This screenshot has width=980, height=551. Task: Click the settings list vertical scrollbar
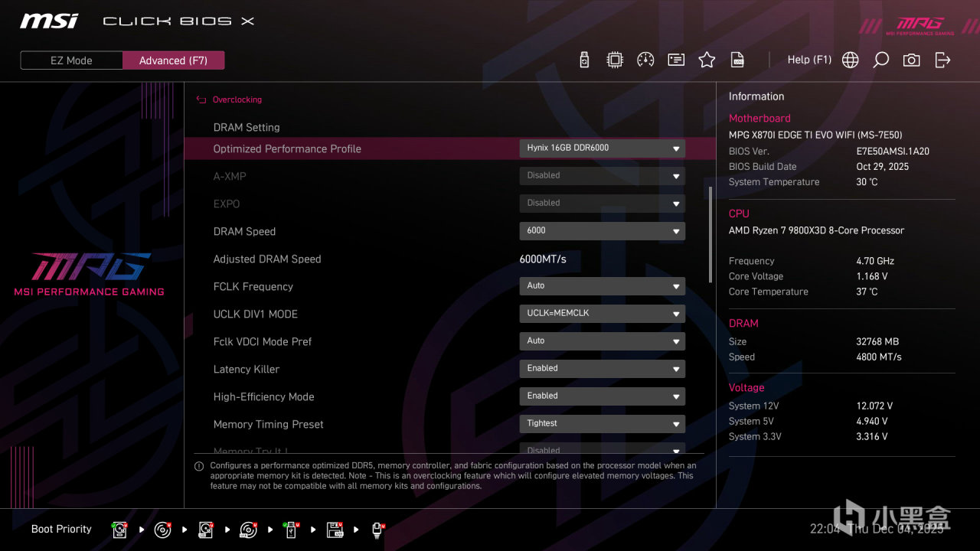(x=711, y=234)
